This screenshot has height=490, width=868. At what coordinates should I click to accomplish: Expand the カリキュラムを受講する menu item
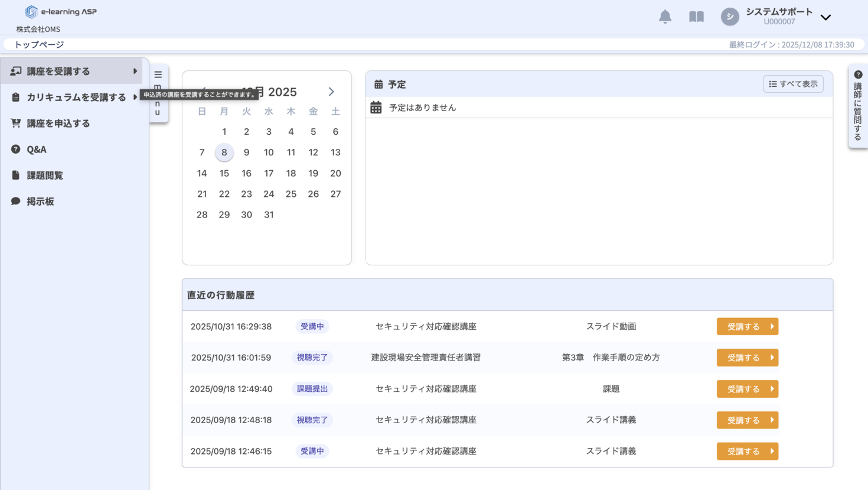(x=76, y=98)
